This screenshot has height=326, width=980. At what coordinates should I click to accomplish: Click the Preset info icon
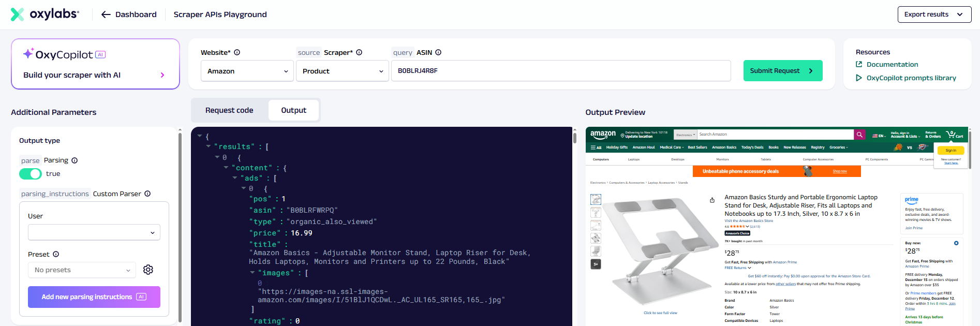pyautogui.click(x=56, y=254)
